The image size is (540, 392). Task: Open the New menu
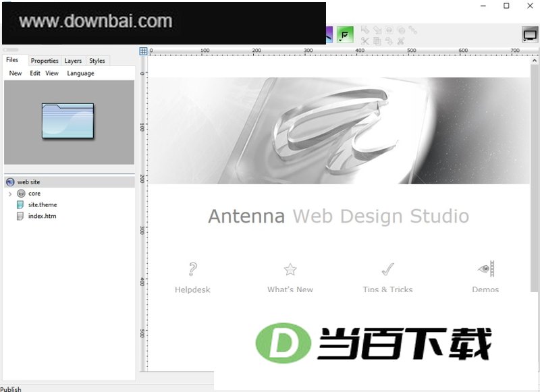16,73
